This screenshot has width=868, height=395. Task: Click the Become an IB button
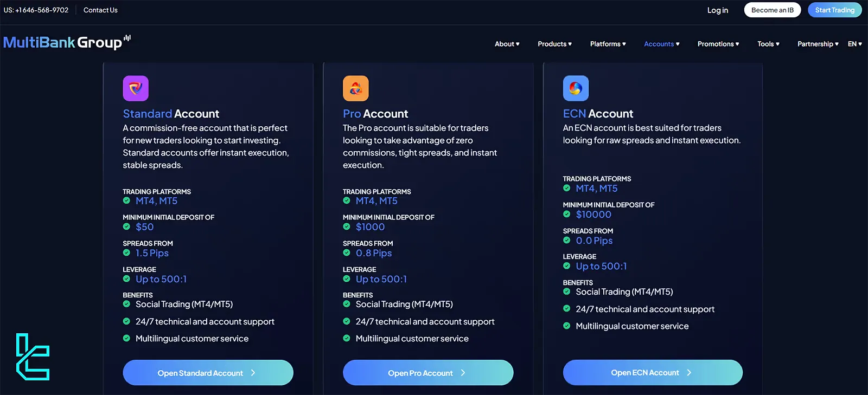[773, 10]
